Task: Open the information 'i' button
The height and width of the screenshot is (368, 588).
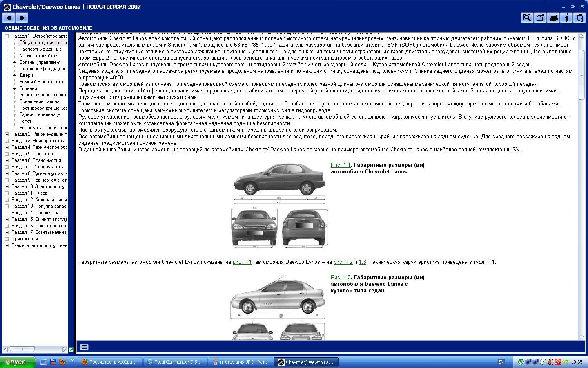Action: pyautogui.click(x=566, y=18)
